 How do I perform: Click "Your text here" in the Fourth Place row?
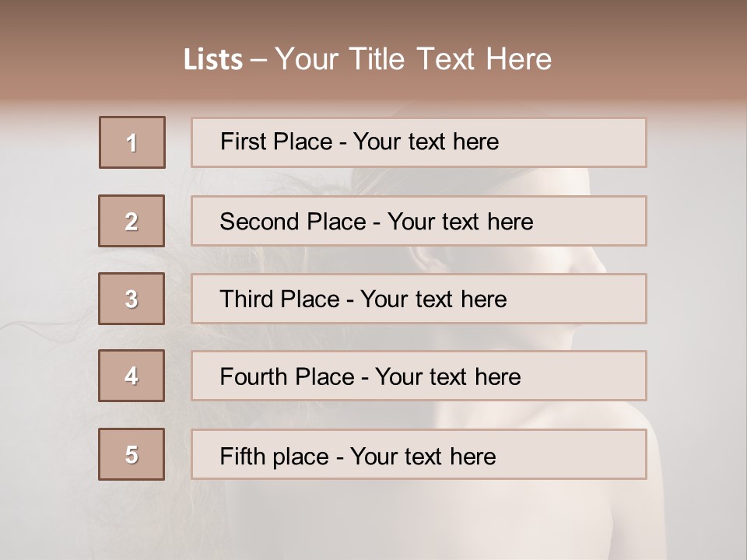[447, 377]
